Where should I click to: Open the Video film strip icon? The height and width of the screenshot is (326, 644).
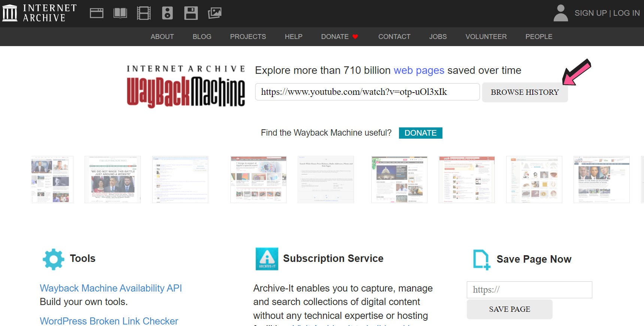[x=144, y=13]
